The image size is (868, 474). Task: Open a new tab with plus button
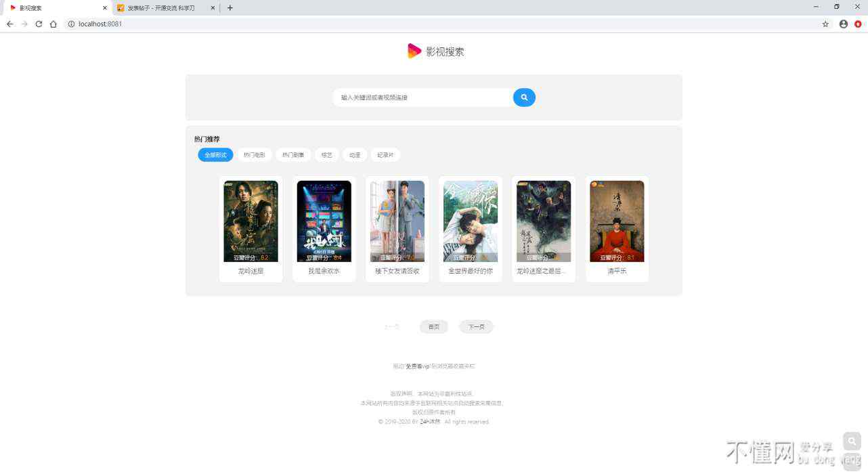tap(230, 8)
